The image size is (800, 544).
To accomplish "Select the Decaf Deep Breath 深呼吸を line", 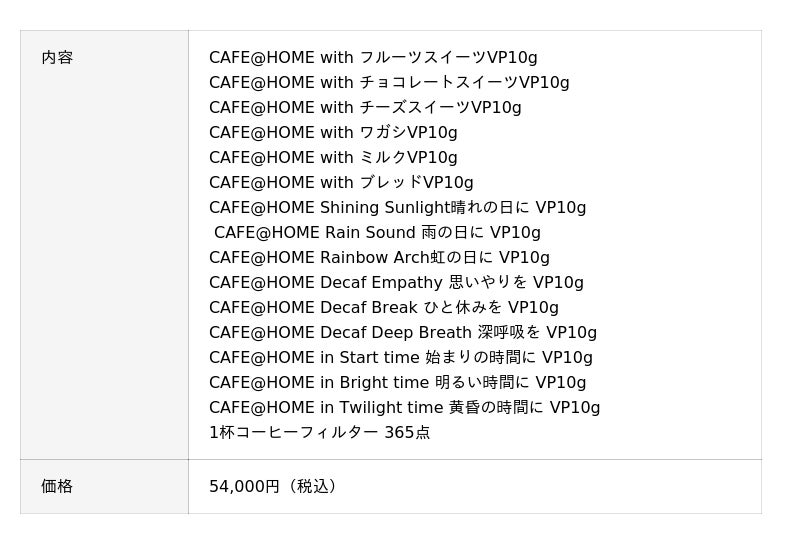I will click(x=403, y=333).
